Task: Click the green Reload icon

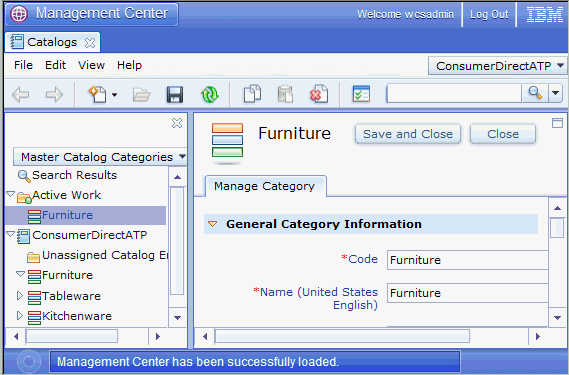Action: point(210,94)
